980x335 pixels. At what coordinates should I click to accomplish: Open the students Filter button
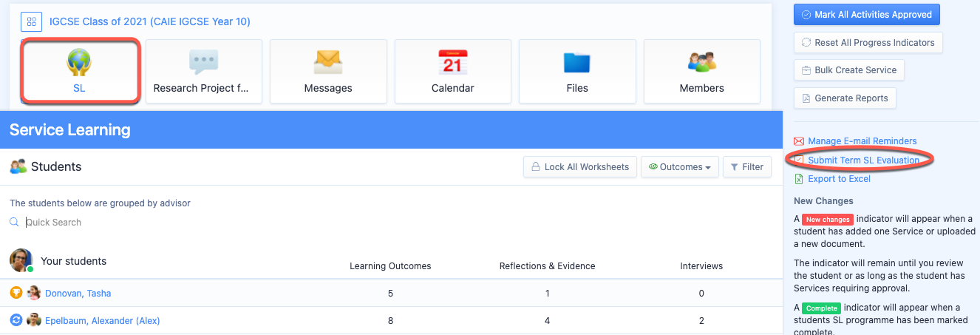pos(746,167)
